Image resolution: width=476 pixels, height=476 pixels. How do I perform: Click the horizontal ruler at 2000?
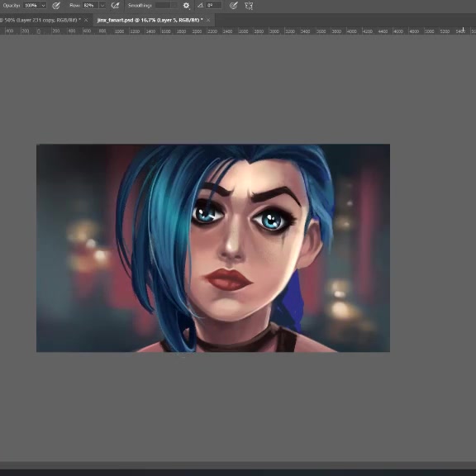(197, 31)
